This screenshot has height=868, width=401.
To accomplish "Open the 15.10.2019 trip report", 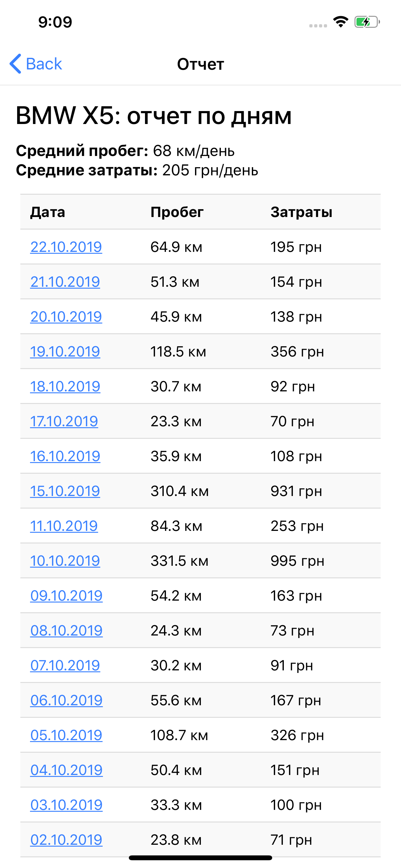I will [x=65, y=491].
